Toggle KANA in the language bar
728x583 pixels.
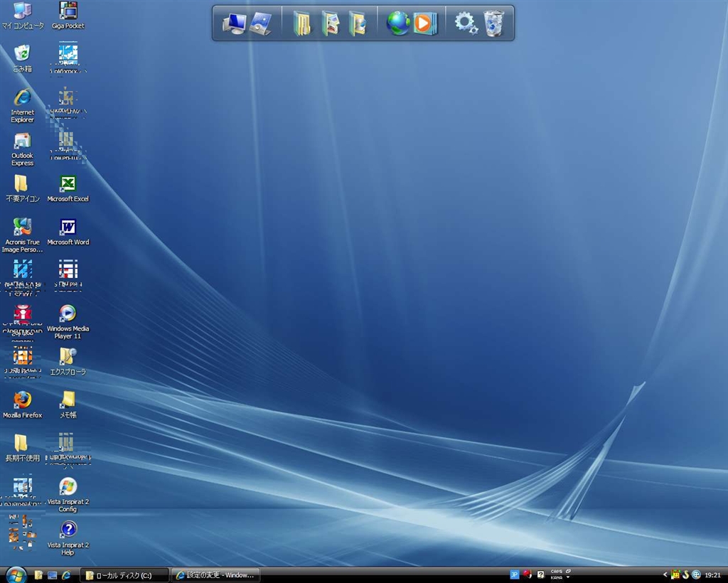coord(556,577)
